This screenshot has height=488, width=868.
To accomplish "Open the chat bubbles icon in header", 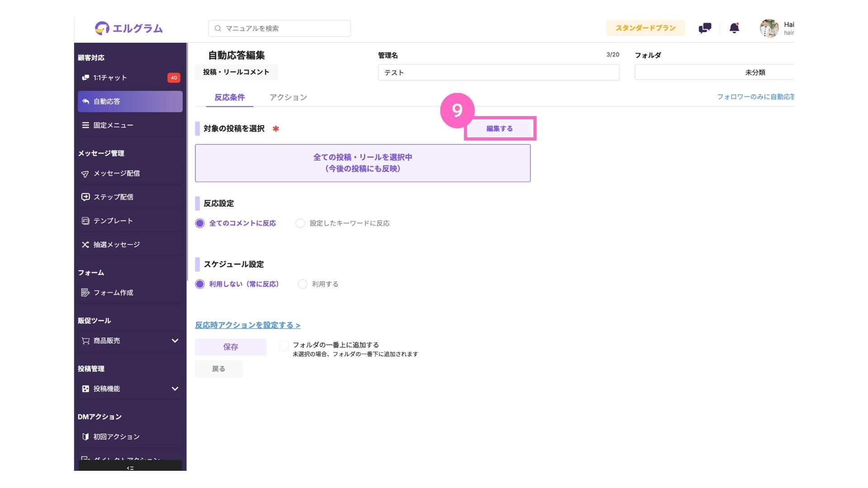I will click(x=705, y=28).
